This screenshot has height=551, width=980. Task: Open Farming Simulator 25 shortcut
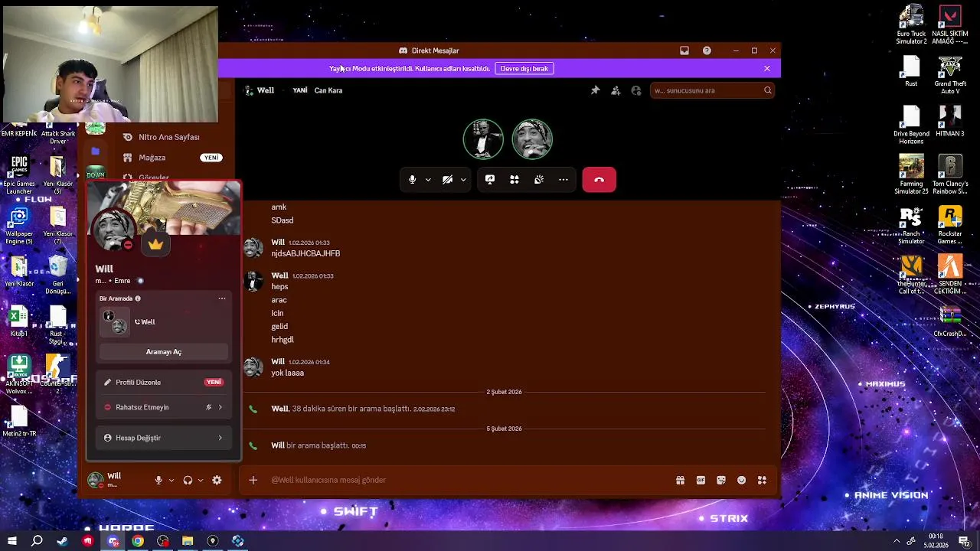[911, 174]
